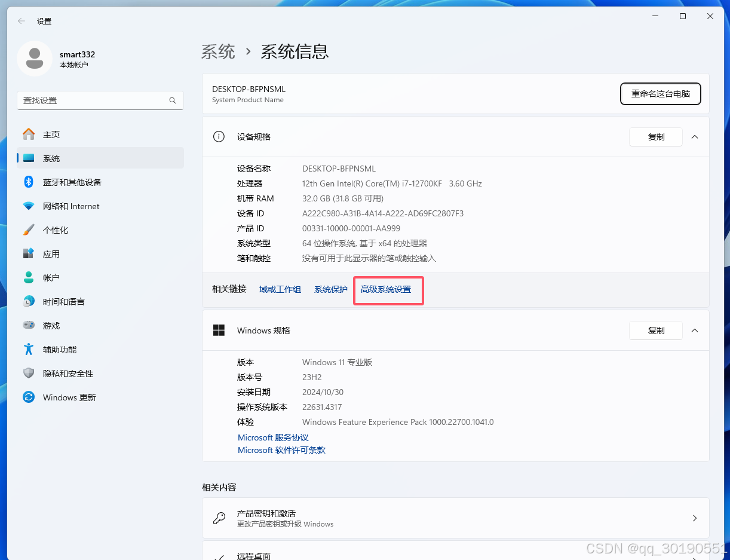
Task: Click the Windows logo beside Windows 规格
Action: (x=219, y=331)
